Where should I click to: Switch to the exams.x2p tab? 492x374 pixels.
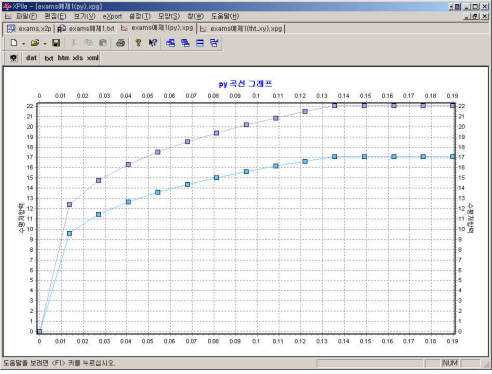pyautogui.click(x=29, y=29)
